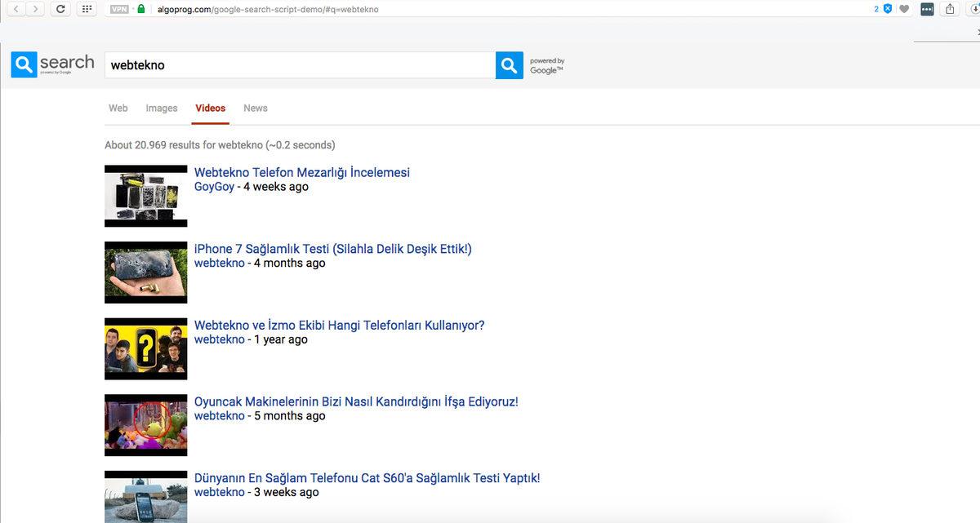The image size is (980, 523).
Task: Click the search magnifier button
Action: coord(508,64)
